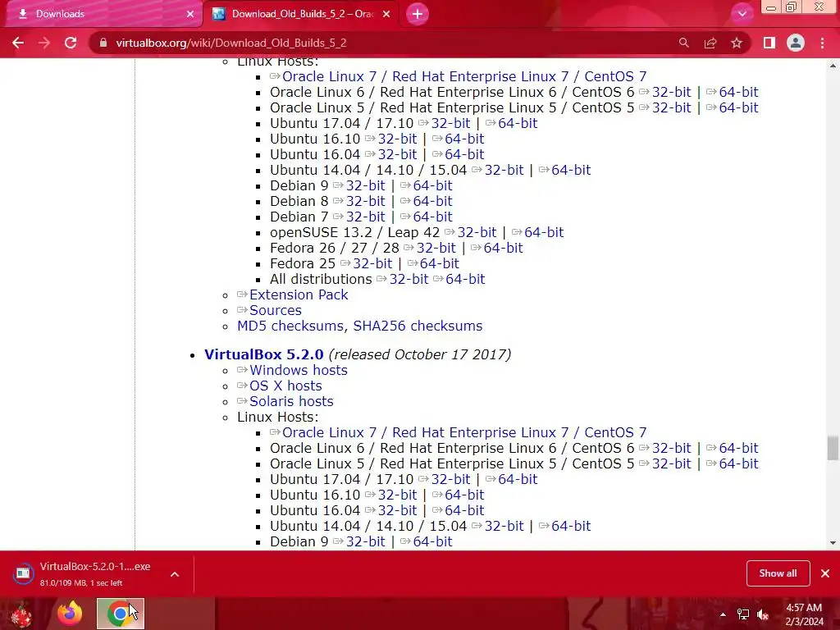Screen dimensions: 840x630
Task: Open MD5 checksums link
Action: click(x=290, y=326)
